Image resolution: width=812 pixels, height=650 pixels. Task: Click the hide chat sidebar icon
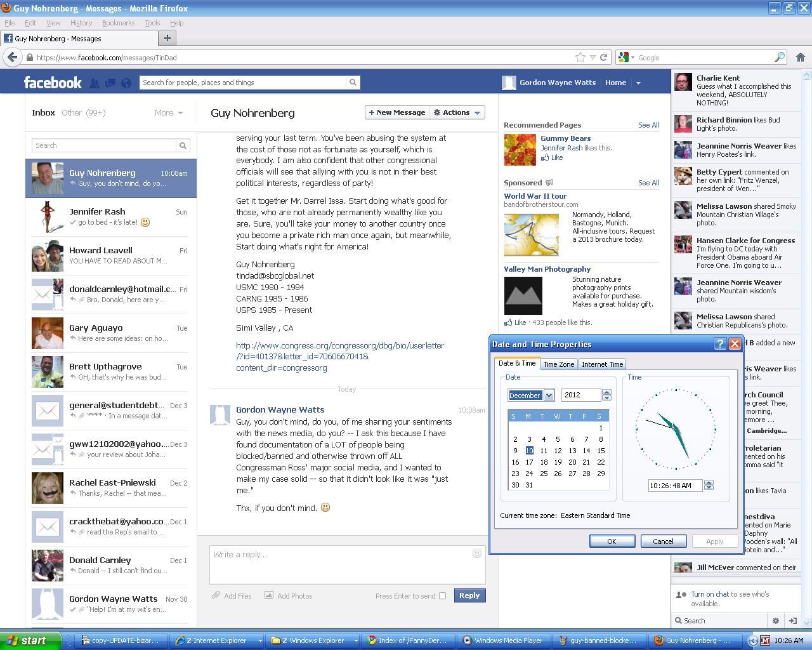pos(792,621)
